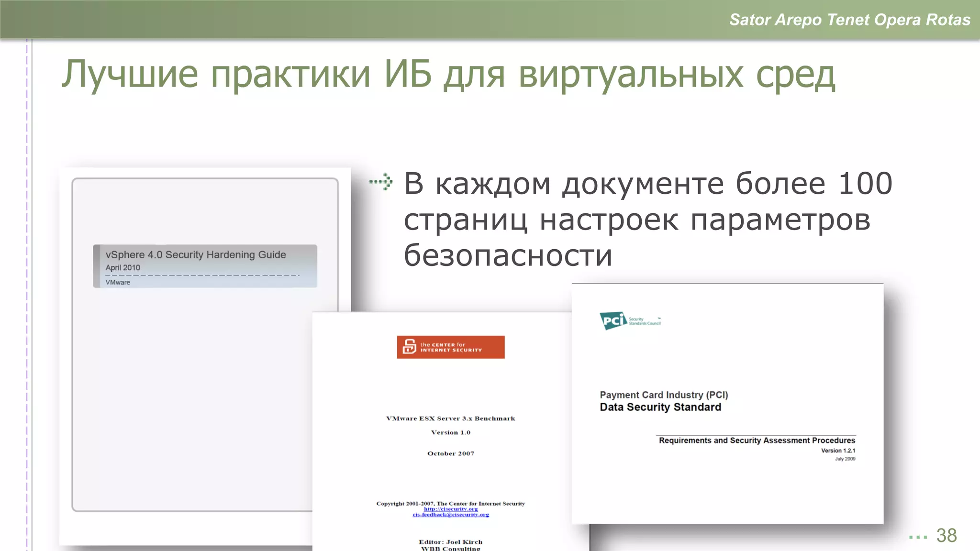Click the word 'безопасности' in the bullet

pos(508,255)
